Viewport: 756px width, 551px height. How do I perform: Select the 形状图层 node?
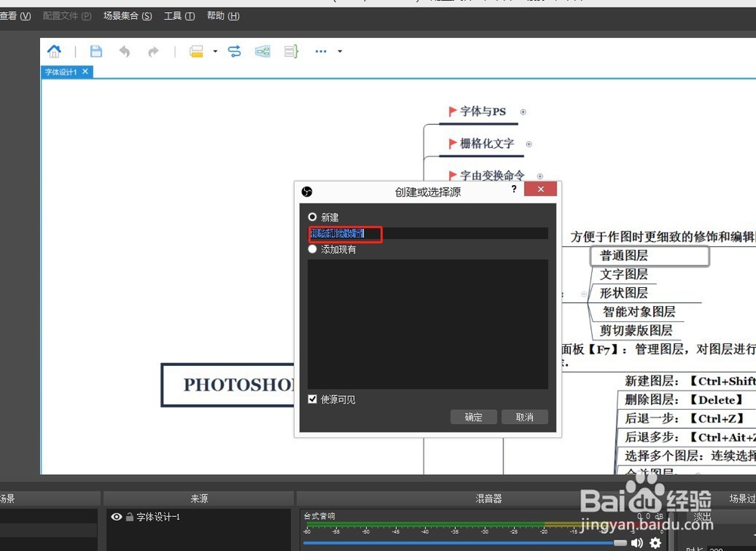(624, 293)
